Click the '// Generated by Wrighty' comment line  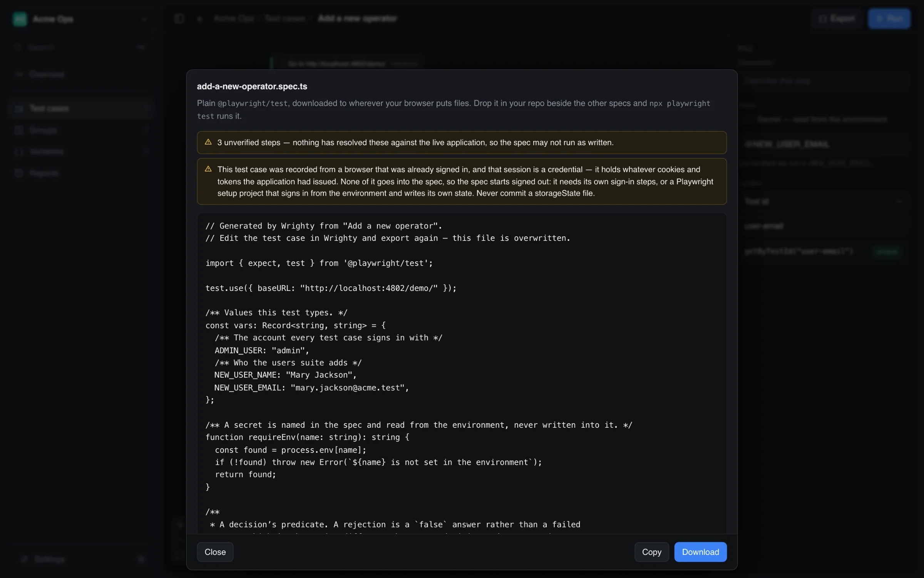(324, 226)
